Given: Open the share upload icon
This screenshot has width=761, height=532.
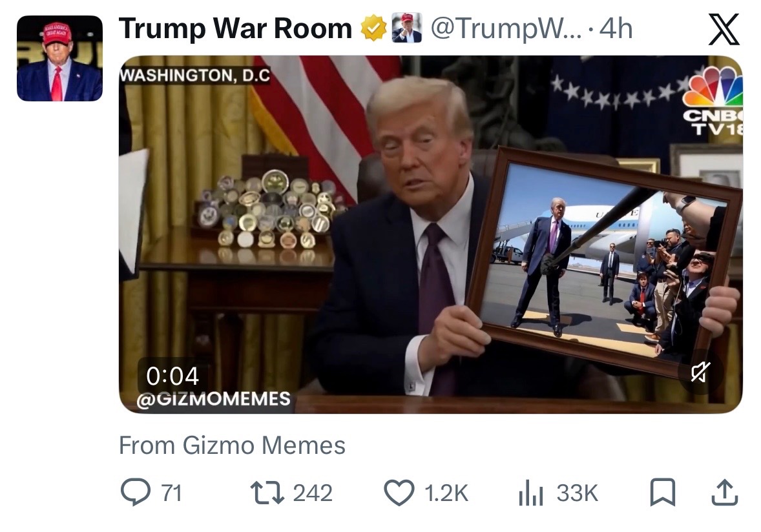Looking at the screenshot, I should (x=725, y=492).
